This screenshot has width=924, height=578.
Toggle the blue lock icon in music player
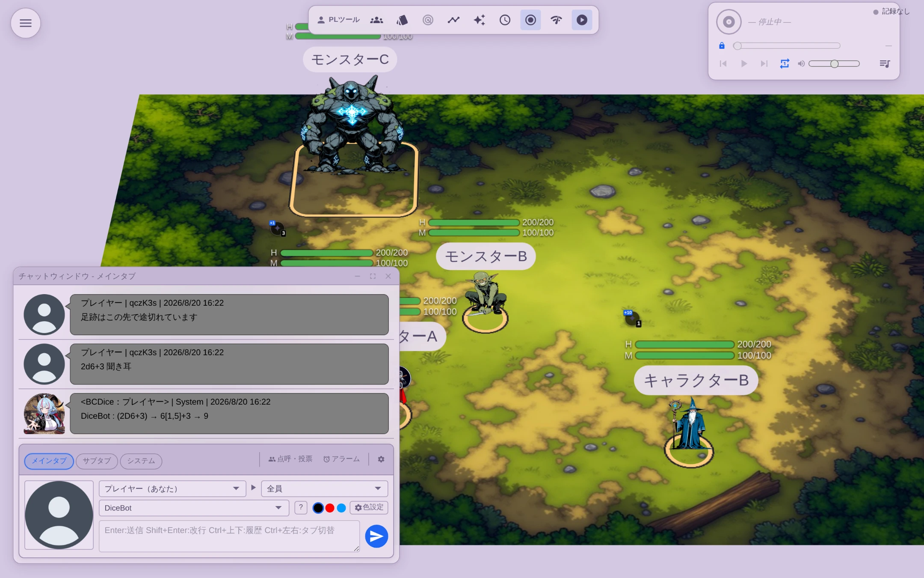click(722, 45)
